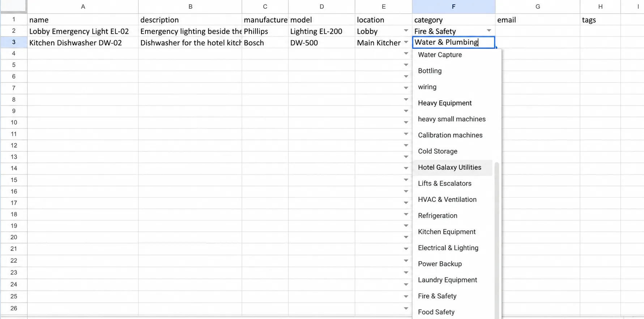Click the Kitchen Dishwasher DW-02 cell
The width and height of the screenshot is (644, 319).
pos(83,43)
